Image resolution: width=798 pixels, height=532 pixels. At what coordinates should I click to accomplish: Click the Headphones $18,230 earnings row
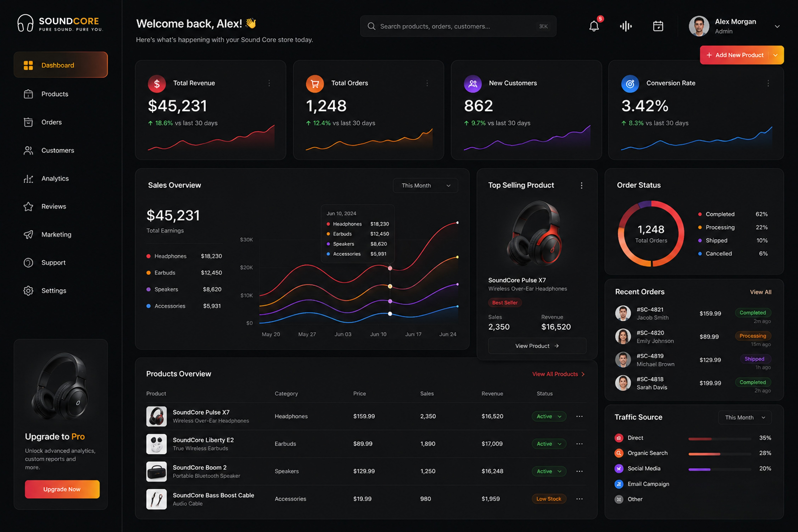point(184,256)
